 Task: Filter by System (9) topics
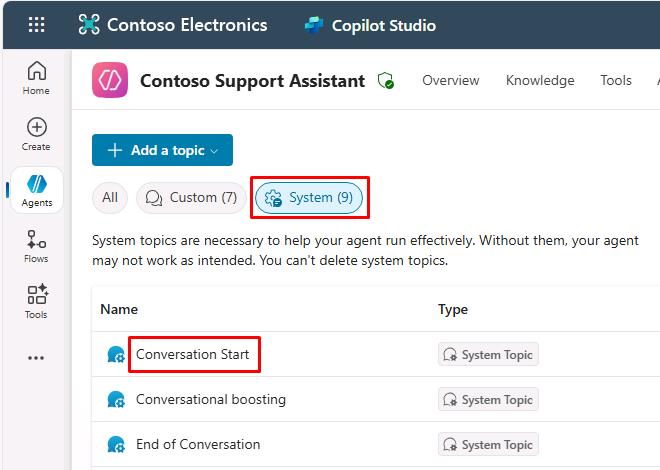click(309, 198)
